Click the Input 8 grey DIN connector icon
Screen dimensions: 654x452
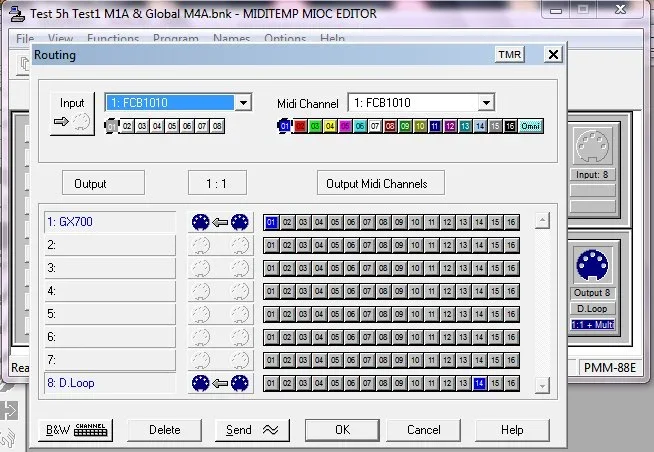pos(592,146)
